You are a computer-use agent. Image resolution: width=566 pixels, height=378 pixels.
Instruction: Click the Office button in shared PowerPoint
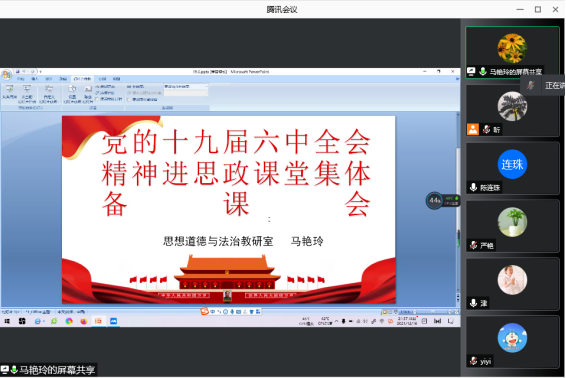click(6, 75)
